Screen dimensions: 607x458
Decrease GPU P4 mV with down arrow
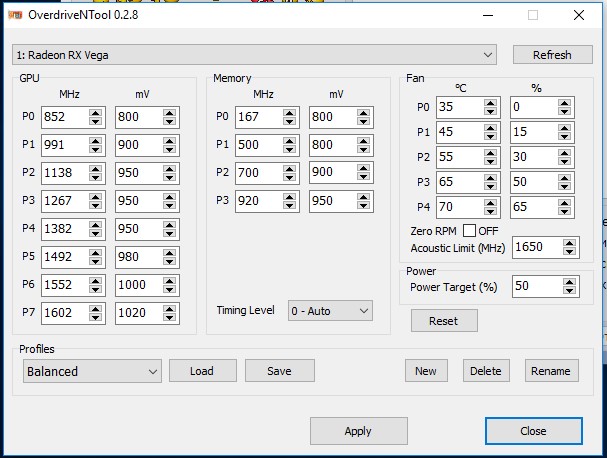[x=169, y=233]
